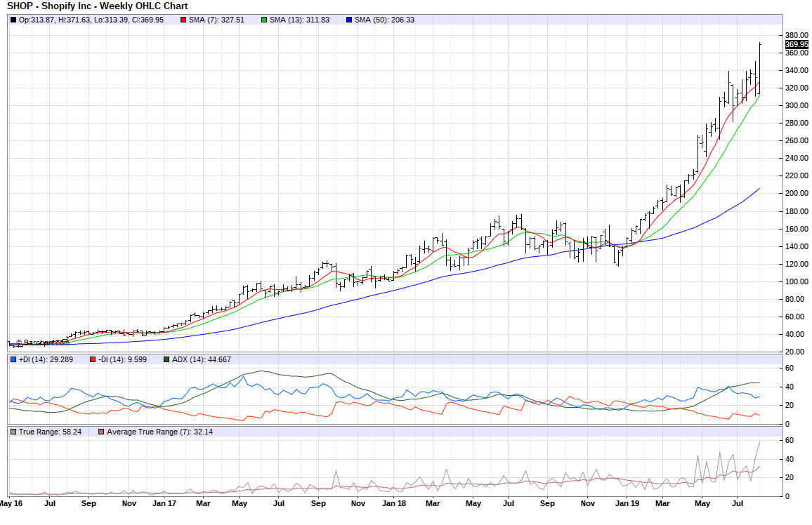This screenshot has width=812, height=525.
Task: Click the gray True Range legend swatch
Action: point(13,432)
